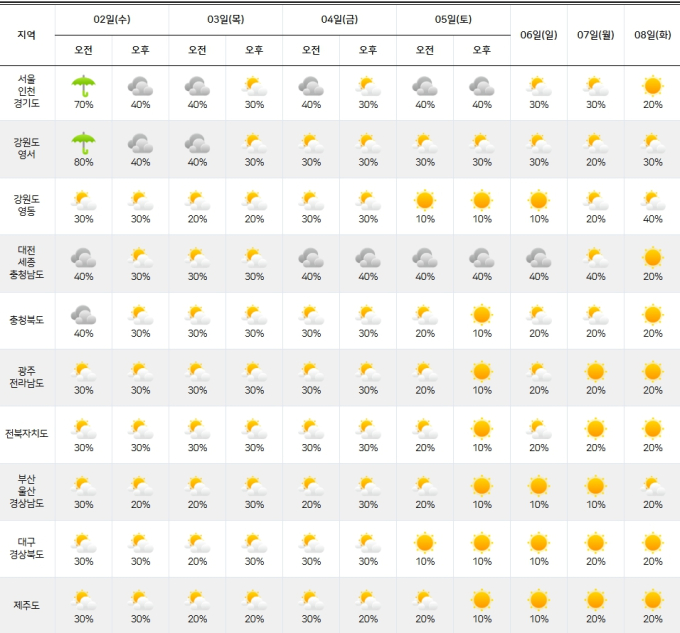Click the 02일(수) date header
680x633 pixels.
tap(112, 19)
